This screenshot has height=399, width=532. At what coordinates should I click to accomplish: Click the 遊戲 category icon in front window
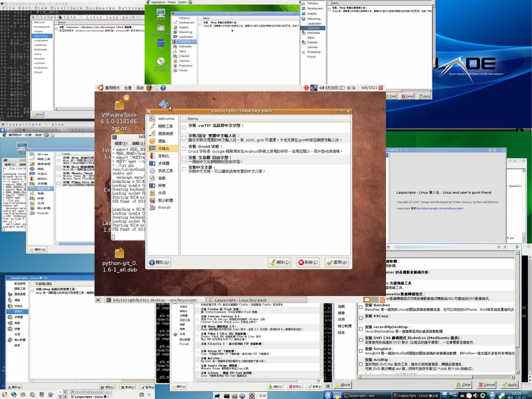tap(152, 178)
